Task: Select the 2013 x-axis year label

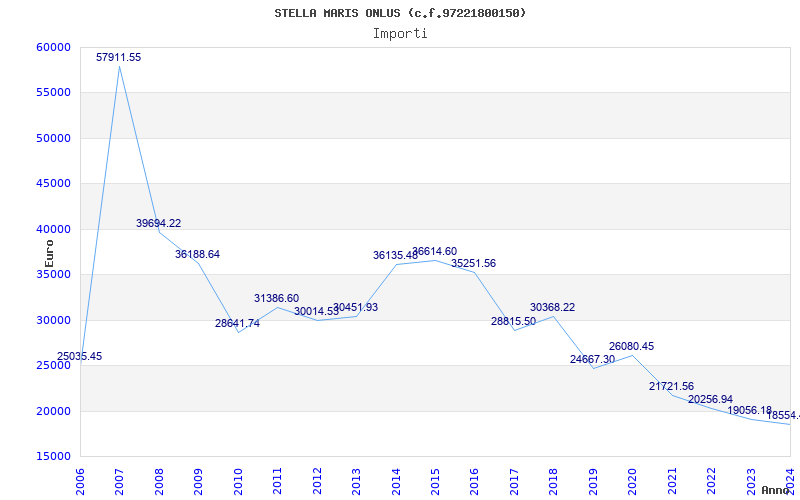Action: (x=356, y=481)
